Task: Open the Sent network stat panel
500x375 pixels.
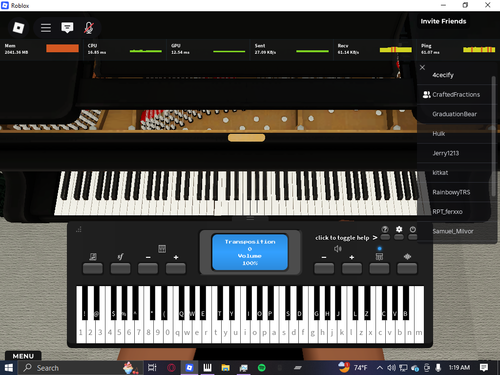Action: pyautogui.click(x=291, y=49)
